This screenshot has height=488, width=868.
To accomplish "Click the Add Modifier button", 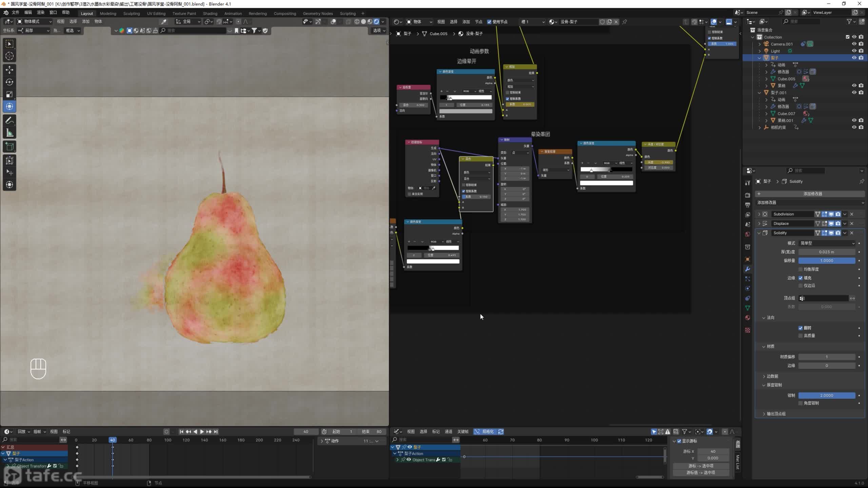I will 812,194.
